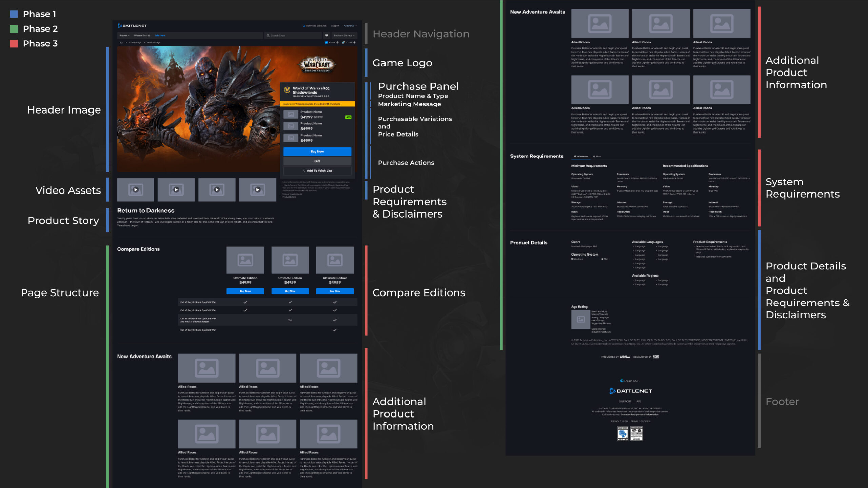Click the rating badge right of ESRB privacy badge
Viewport: 868px width, 488px height.
coord(637,434)
